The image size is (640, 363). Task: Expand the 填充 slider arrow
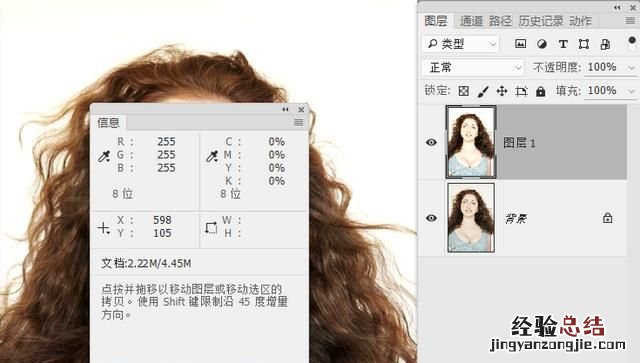[631, 91]
